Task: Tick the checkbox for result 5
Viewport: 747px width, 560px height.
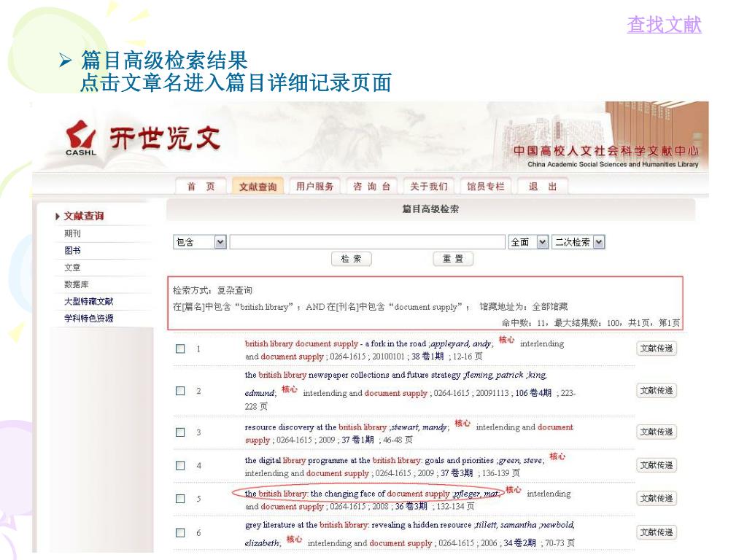Action: (180, 499)
